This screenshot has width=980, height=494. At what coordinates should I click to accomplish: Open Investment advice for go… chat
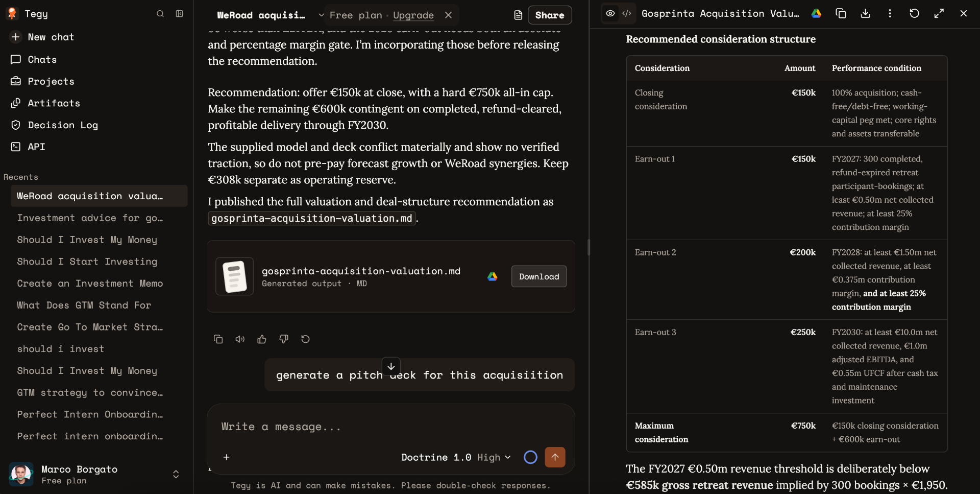tap(99, 218)
